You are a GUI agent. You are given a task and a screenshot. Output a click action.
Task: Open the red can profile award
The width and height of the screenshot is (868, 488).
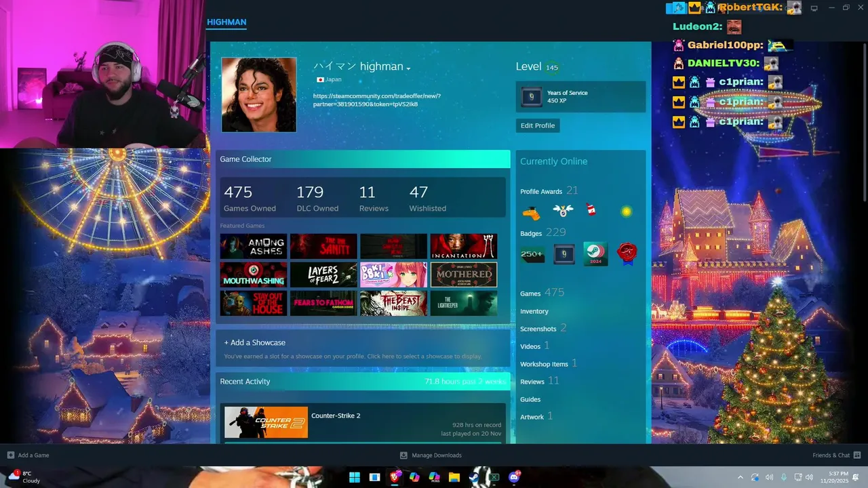(591, 211)
